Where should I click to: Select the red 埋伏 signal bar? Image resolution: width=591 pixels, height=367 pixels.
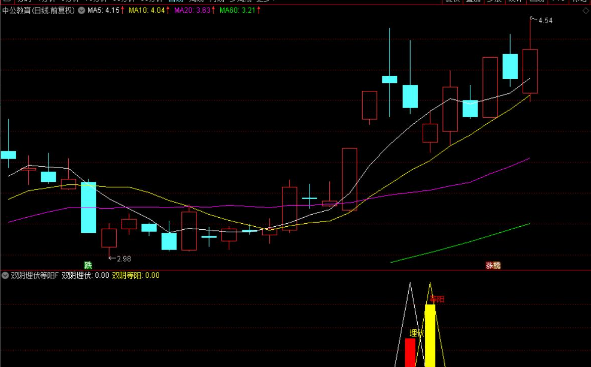(x=410, y=352)
